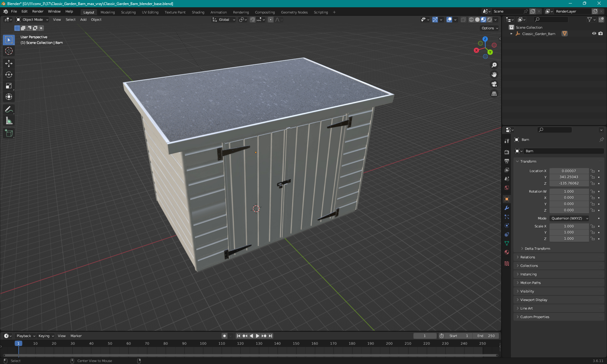Screen dimensions: 607x364
Task: Click frame 1 on timeline
Action: pos(18,343)
